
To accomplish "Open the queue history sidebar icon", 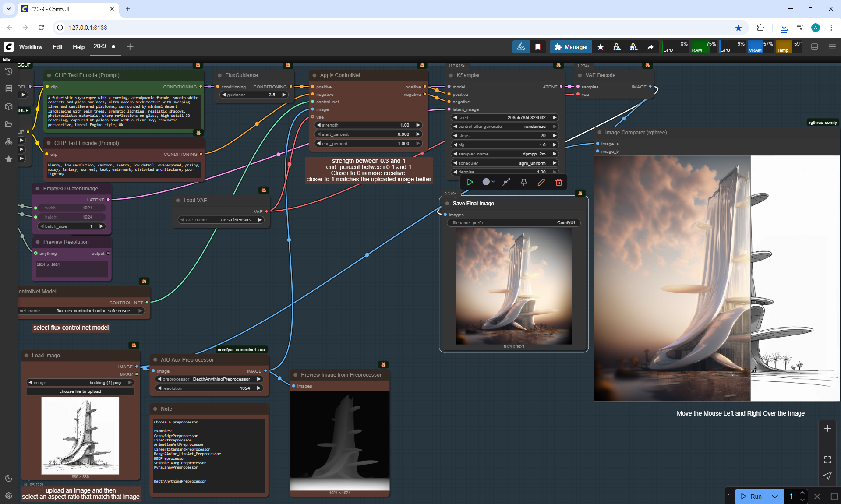I will click(8, 71).
